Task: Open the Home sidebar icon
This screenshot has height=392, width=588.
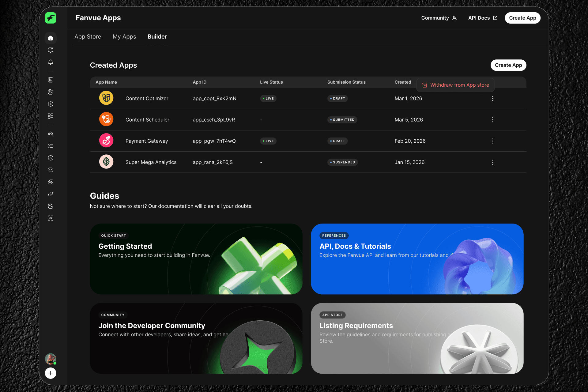Action: (x=51, y=38)
